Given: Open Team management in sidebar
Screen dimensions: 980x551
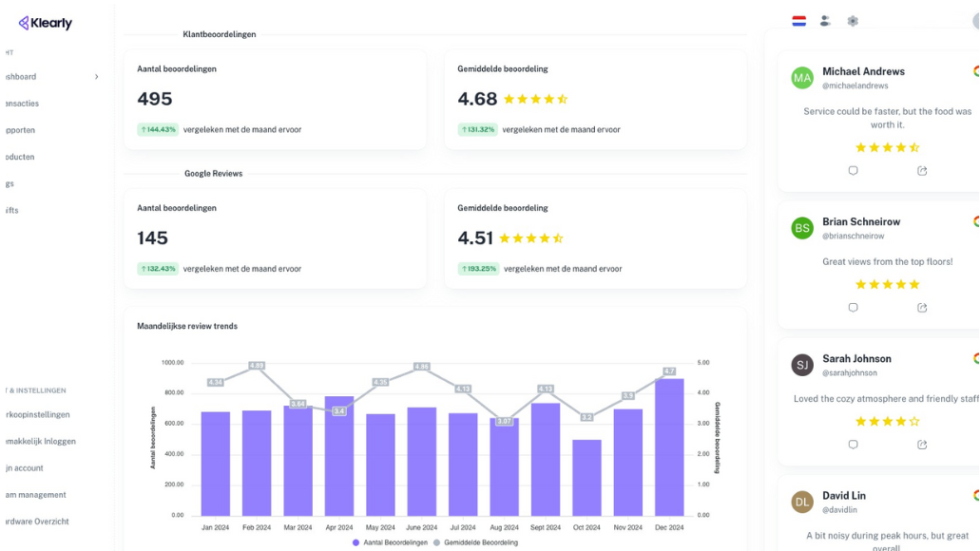Looking at the screenshot, I should coord(34,495).
